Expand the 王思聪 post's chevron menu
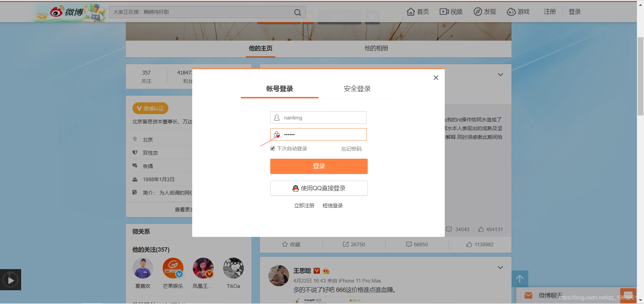 500,267
